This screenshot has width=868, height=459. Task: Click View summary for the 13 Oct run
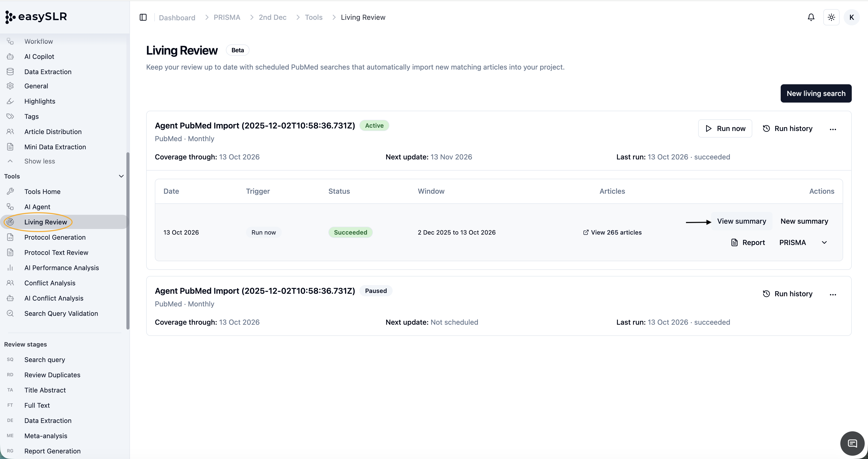(x=741, y=221)
